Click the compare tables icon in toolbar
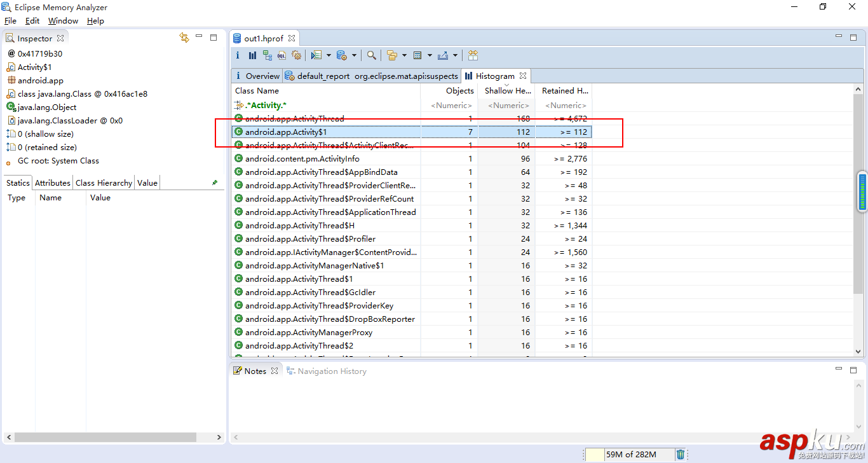 (473, 55)
